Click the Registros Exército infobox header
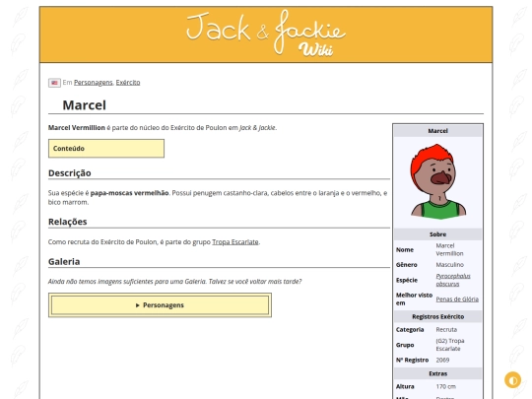Image resolution: width=532 pixels, height=399 pixels. tap(437, 316)
